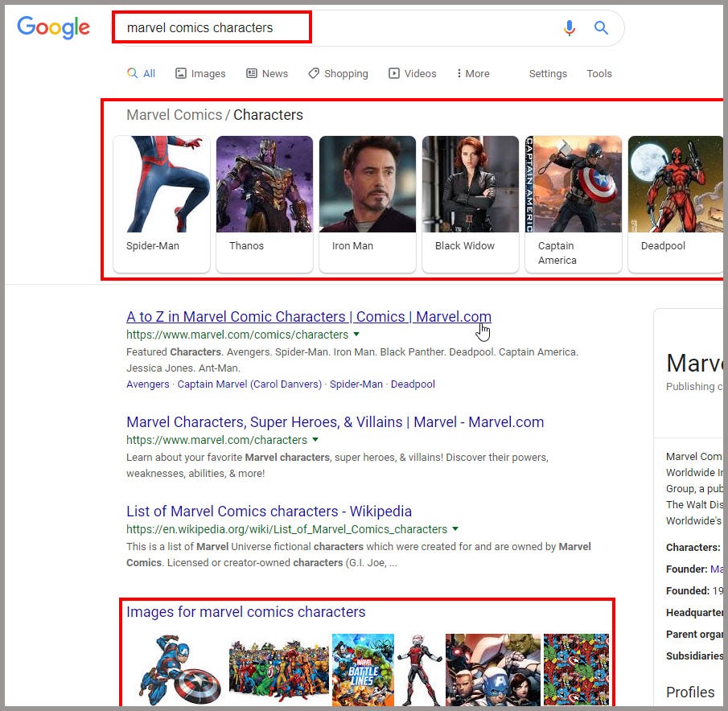The width and height of the screenshot is (728, 711).
Task: Click the Marvel Comics breadcrumb
Action: click(174, 115)
